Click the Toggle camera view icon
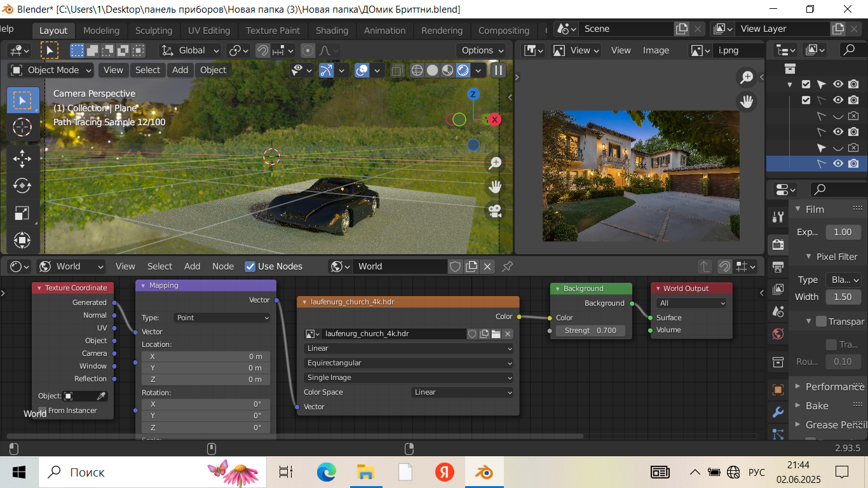868x488 pixels. click(494, 210)
